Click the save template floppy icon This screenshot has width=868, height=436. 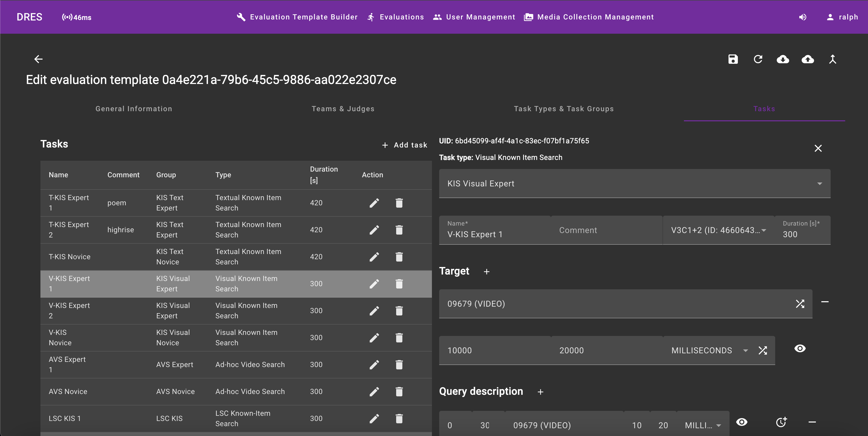[733, 59]
